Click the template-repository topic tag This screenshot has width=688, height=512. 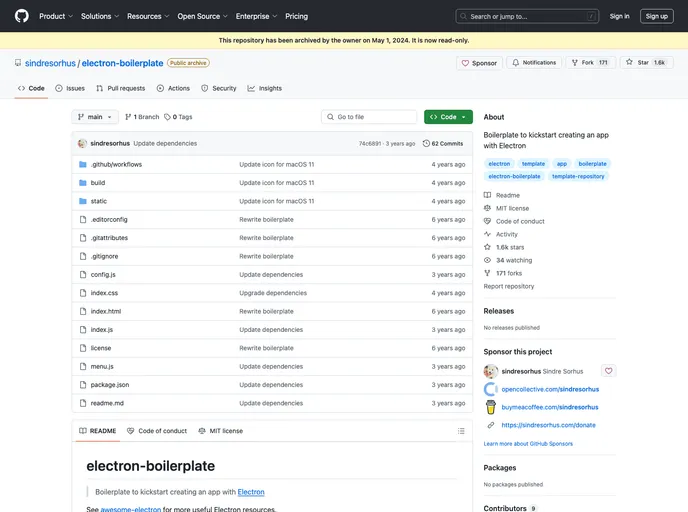[578, 176]
